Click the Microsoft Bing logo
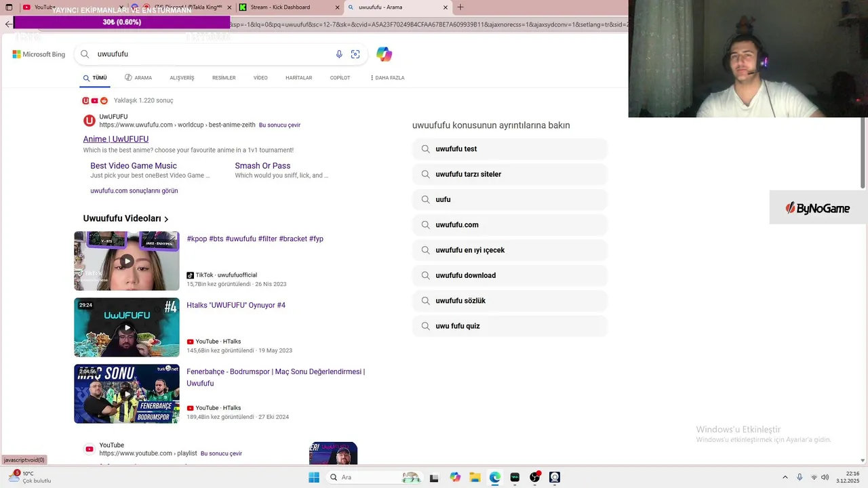 click(39, 54)
